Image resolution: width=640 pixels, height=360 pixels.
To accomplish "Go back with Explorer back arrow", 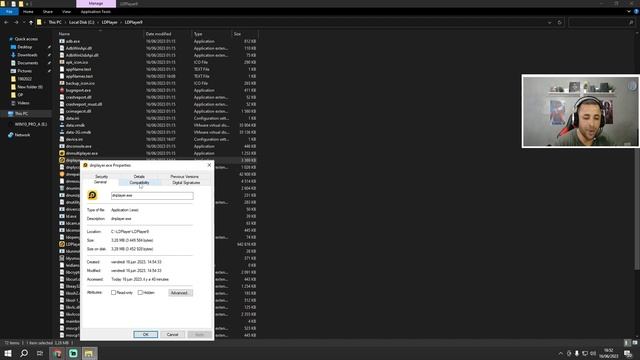I will 6,22.
